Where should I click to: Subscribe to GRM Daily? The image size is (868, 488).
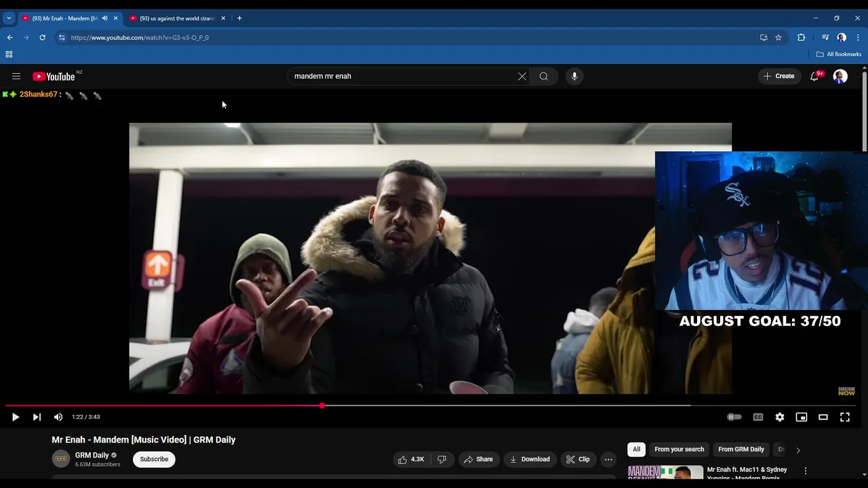coord(154,460)
